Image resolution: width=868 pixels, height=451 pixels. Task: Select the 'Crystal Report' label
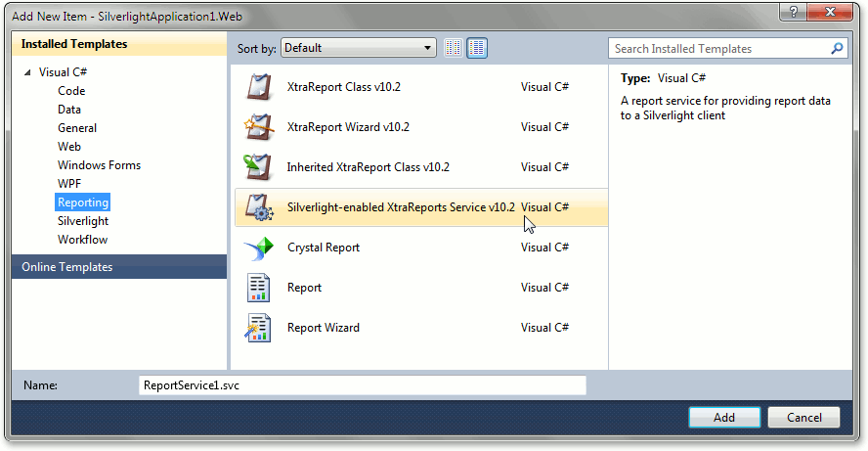click(324, 248)
